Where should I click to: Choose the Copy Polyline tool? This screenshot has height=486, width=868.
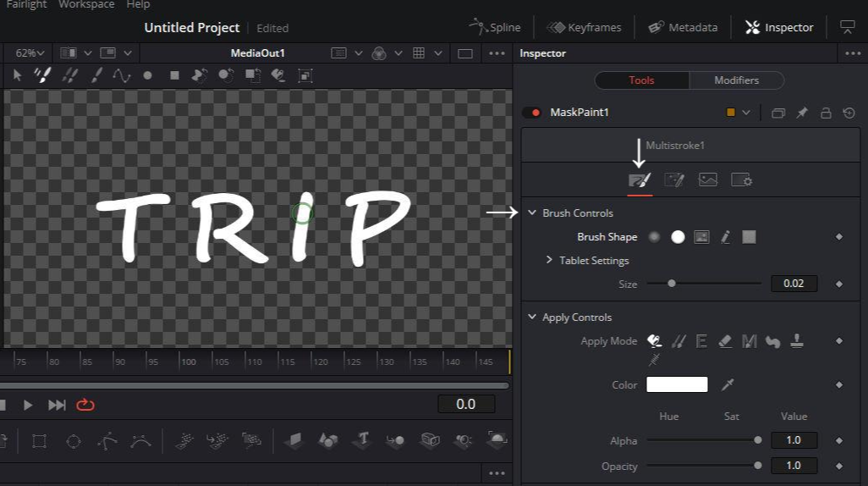(200, 75)
